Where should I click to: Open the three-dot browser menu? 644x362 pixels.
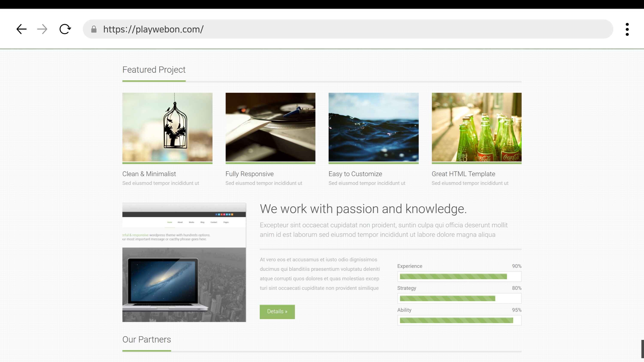pos(627,29)
